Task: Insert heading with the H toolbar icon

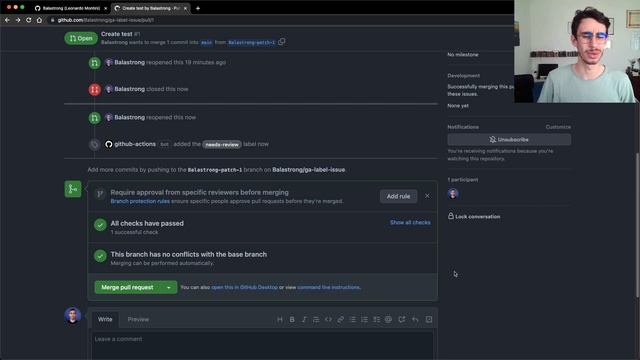Action: 280,320
